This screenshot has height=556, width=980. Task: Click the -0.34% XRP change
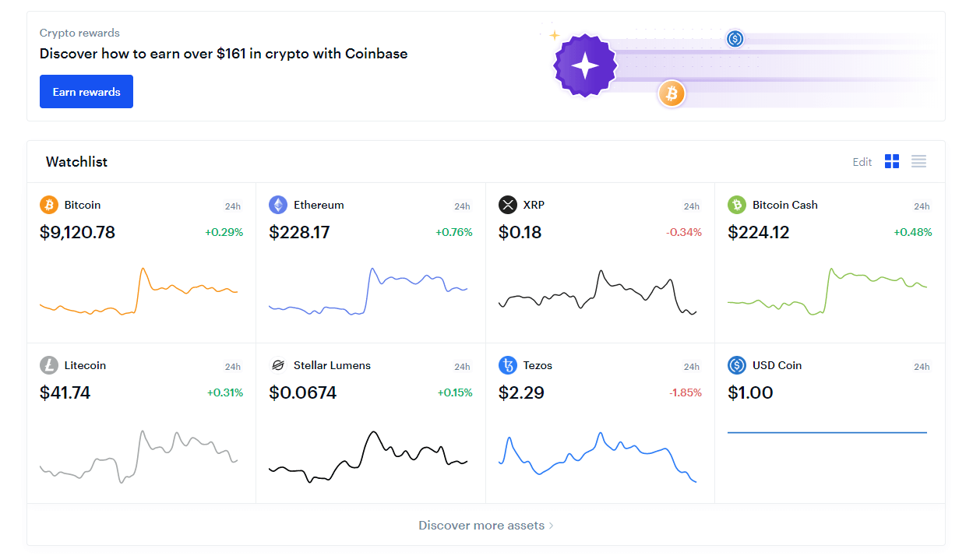tap(683, 232)
